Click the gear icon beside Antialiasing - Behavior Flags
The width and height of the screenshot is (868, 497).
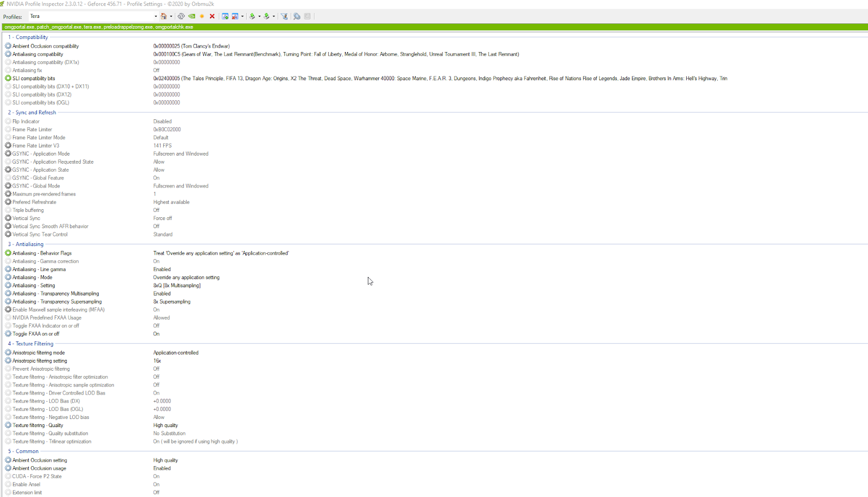pyautogui.click(x=8, y=253)
